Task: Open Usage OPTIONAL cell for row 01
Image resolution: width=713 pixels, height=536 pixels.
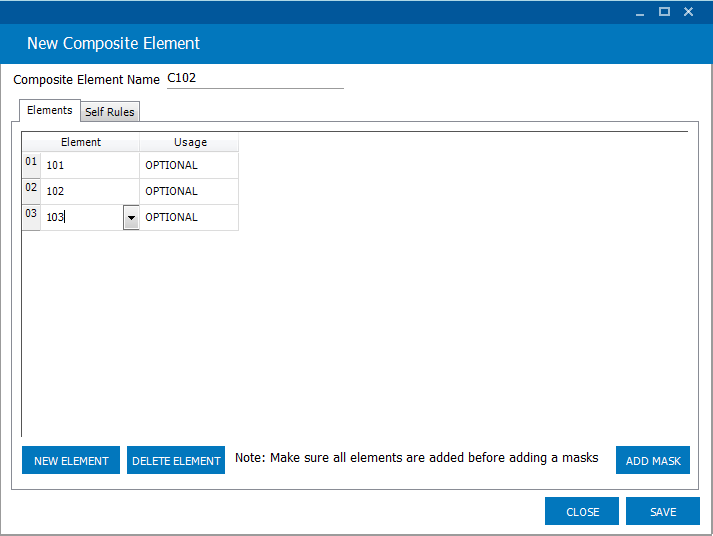Action: 189,165
